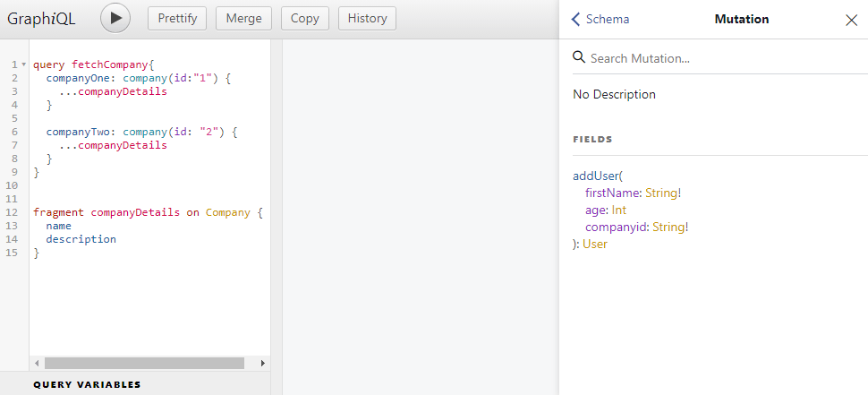Screen dimensions: 868x395
Task: Place the cursor on the fragment companyDetails line
Action: pyautogui.click(x=134, y=212)
